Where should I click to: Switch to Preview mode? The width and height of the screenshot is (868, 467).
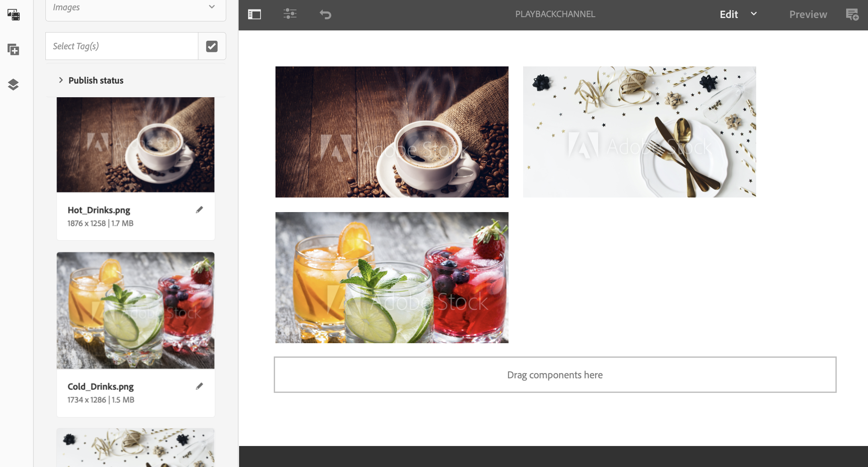pyautogui.click(x=808, y=14)
